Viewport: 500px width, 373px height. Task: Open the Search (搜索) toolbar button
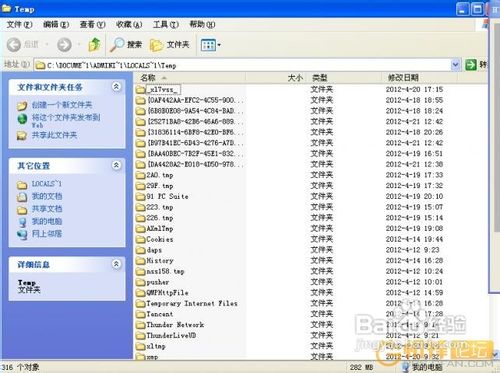tap(126, 44)
